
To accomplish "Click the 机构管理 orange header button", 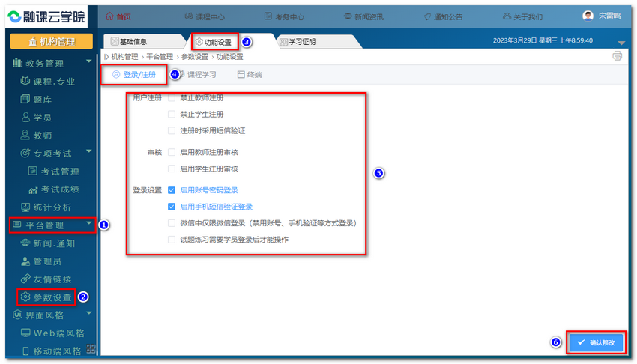I will click(52, 42).
